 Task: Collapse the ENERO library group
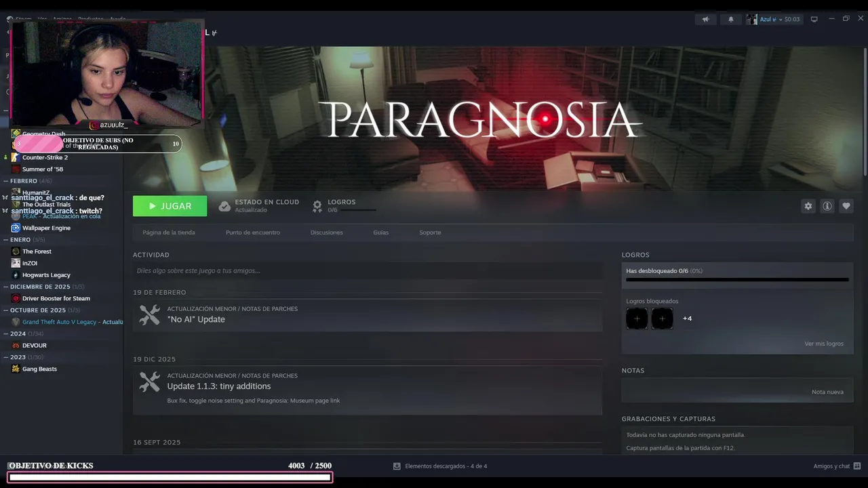click(x=5, y=240)
